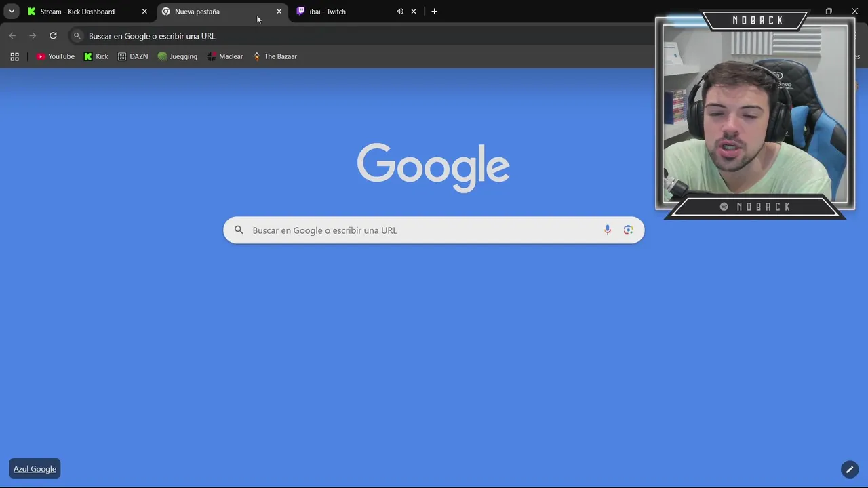Focus the browser address bar
The height and width of the screenshot is (488, 868).
363,36
